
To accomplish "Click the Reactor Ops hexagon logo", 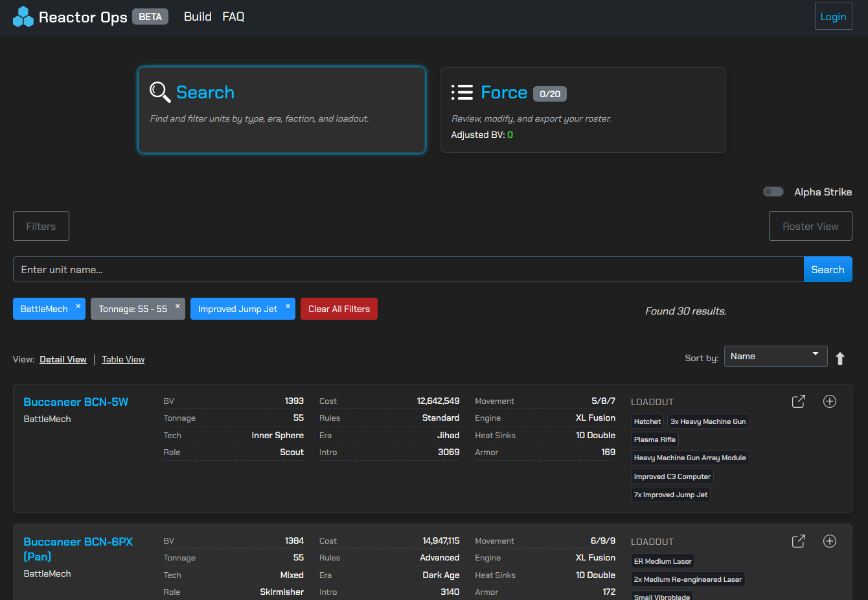I will 23,17.
